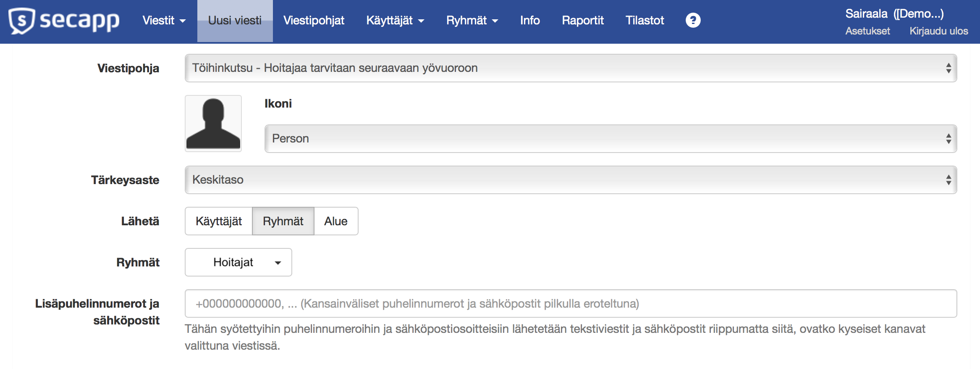Open the Info page
The width and height of the screenshot is (980, 369).
[x=529, y=20]
